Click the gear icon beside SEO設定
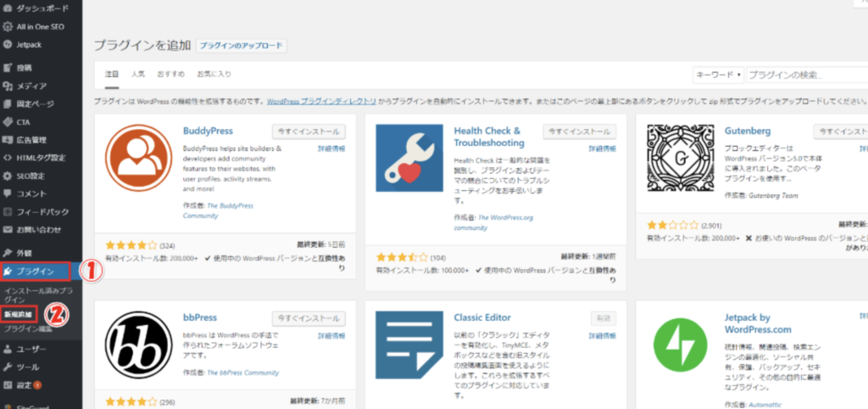Image resolution: width=868 pixels, height=409 pixels. 8,176
